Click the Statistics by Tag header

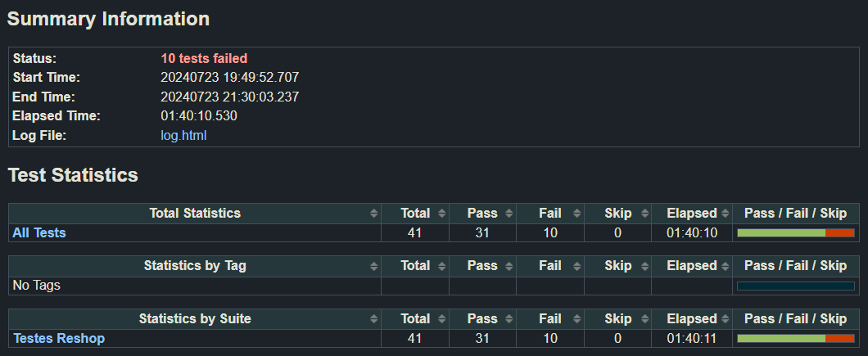point(195,266)
